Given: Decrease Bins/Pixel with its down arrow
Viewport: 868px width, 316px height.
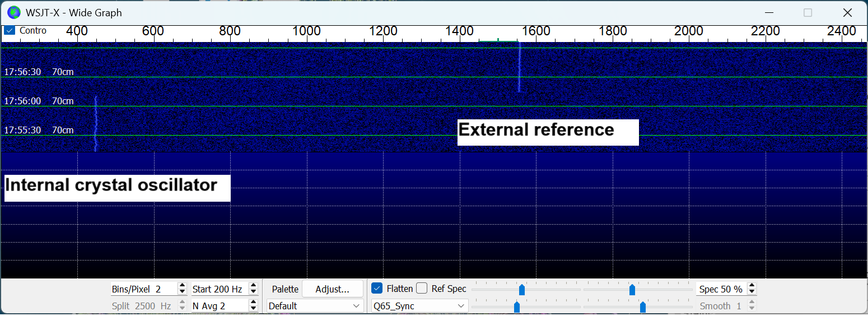Looking at the screenshot, I should (x=182, y=292).
